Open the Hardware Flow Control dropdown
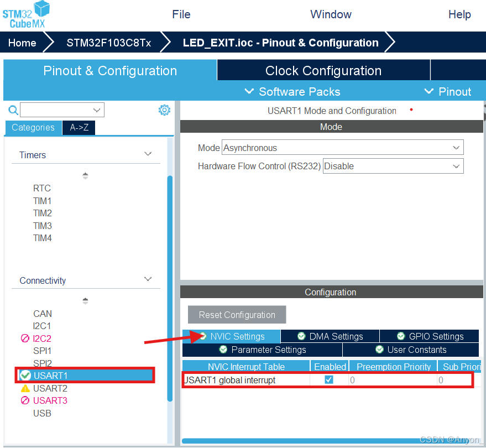The width and height of the screenshot is (486, 448). point(393,166)
